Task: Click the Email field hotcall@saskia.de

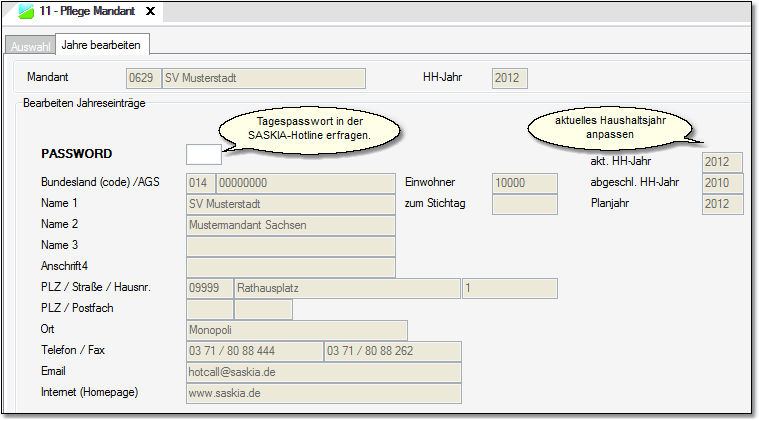Action: tap(322, 372)
